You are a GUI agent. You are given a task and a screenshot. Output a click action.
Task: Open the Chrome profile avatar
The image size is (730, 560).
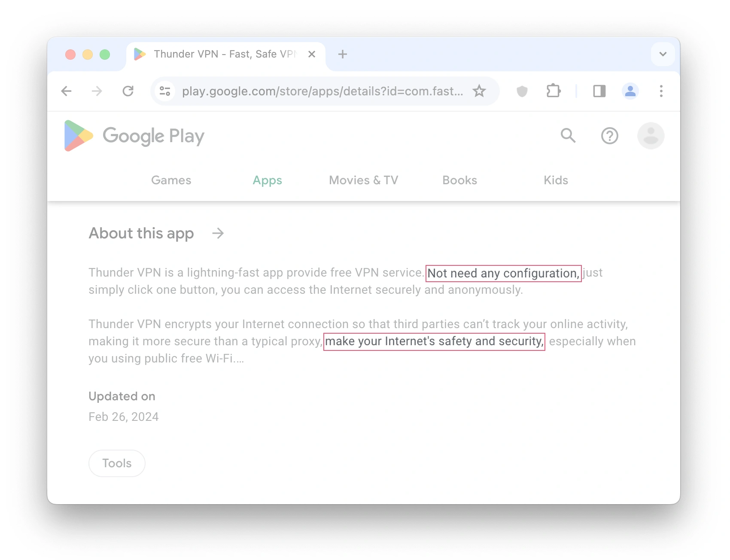point(630,91)
